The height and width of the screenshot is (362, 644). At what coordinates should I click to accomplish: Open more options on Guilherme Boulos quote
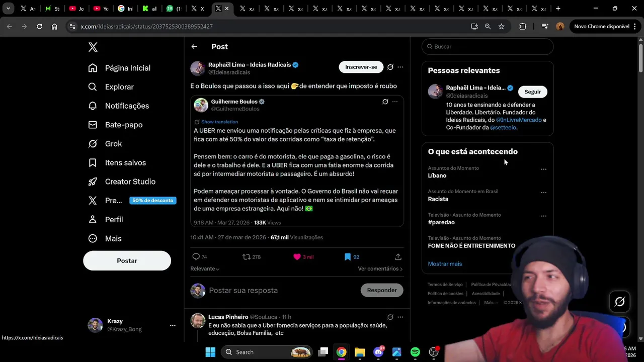(395, 102)
